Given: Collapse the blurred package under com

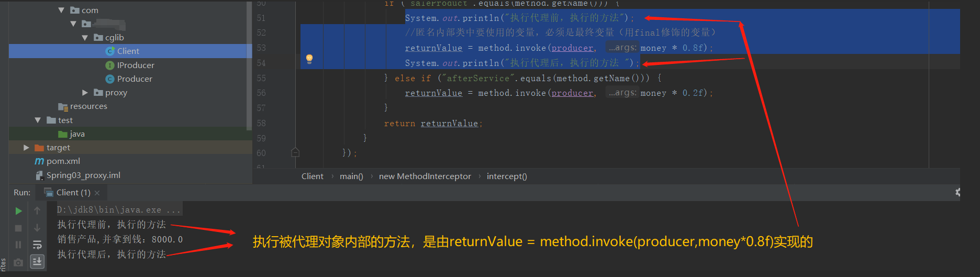Looking at the screenshot, I should pyautogui.click(x=73, y=24).
